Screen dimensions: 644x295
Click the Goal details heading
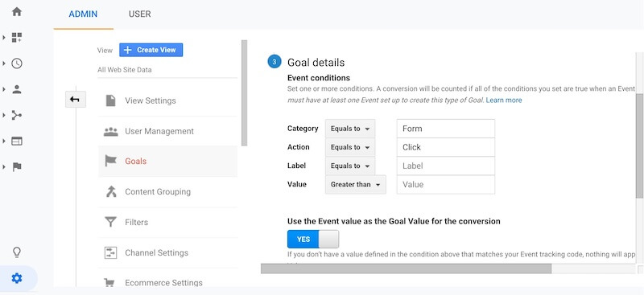316,63
